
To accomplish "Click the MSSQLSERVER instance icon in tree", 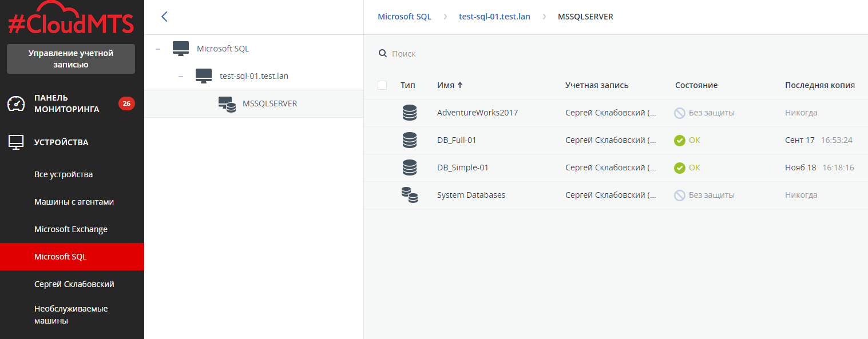I will coord(227,104).
